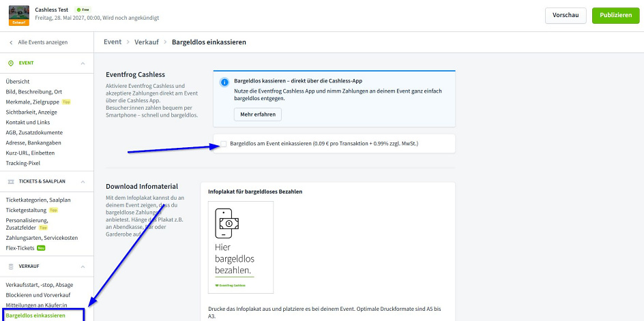This screenshot has height=321, width=644.
Task: Click the Eventfrog Cashless heading
Action: click(135, 75)
